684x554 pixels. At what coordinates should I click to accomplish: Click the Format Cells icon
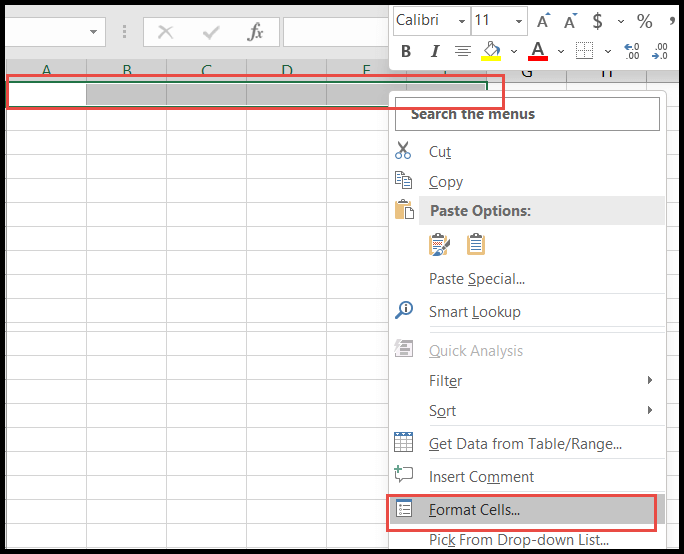pos(404,508)
